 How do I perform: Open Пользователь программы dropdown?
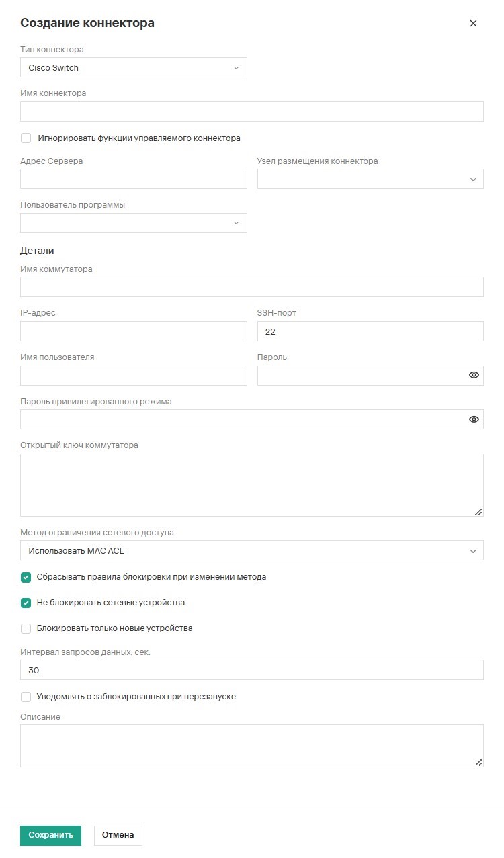[134, 223]
